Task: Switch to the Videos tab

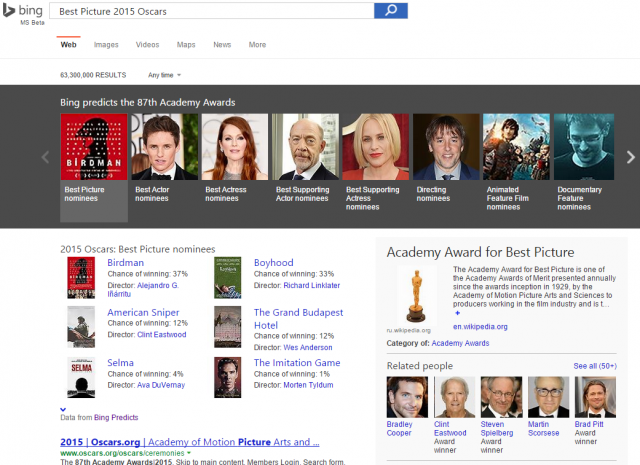Action: [x=147, y=44]
